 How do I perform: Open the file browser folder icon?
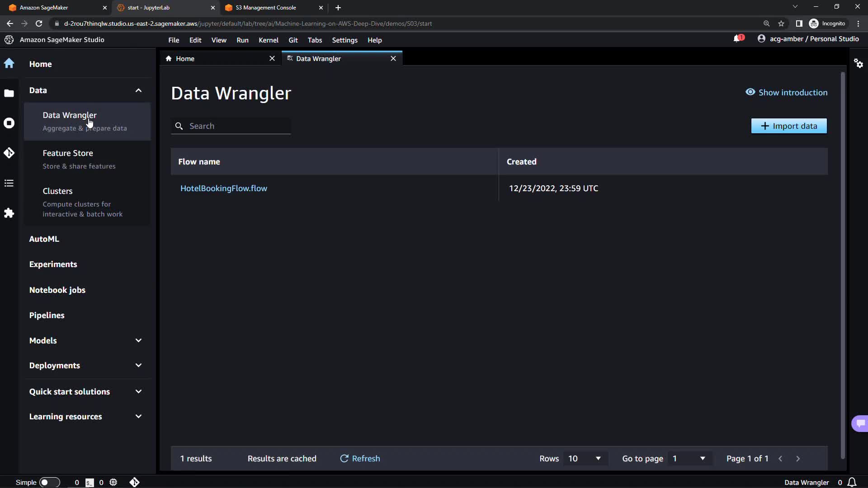coord(9,93)
